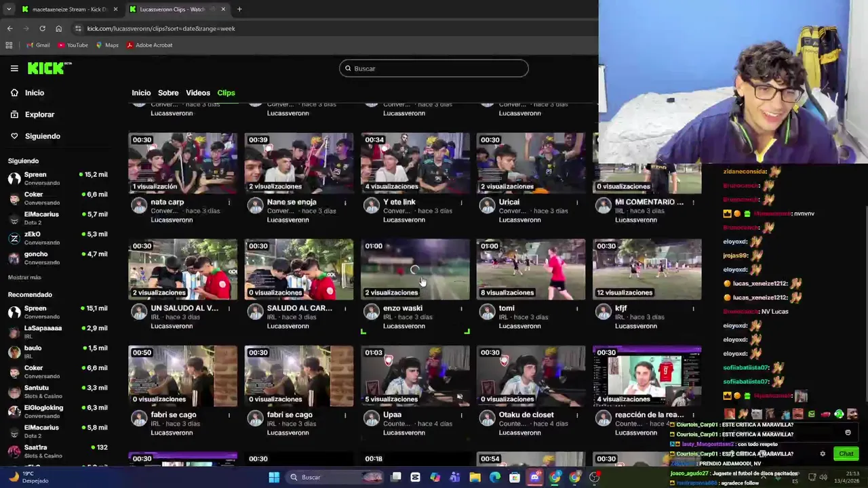Open options menu for Y ete link clip
The image size is (868, 488).
tap(461, 202)
